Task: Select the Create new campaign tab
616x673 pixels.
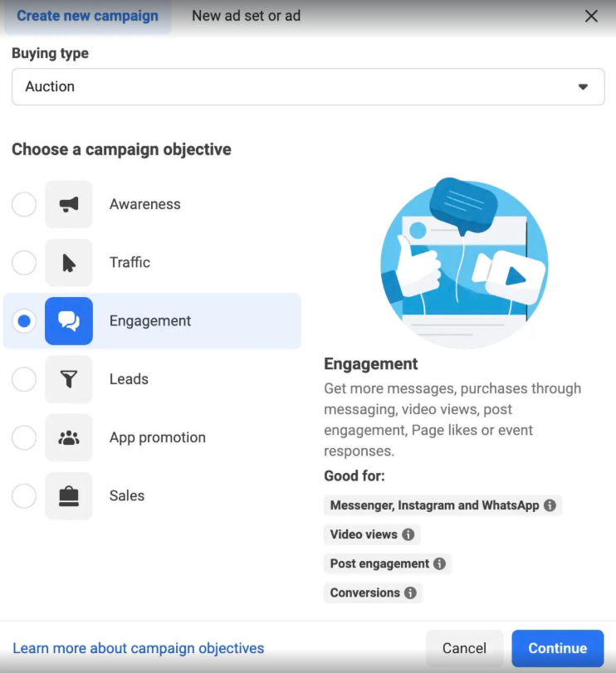Action: (87, 16)
